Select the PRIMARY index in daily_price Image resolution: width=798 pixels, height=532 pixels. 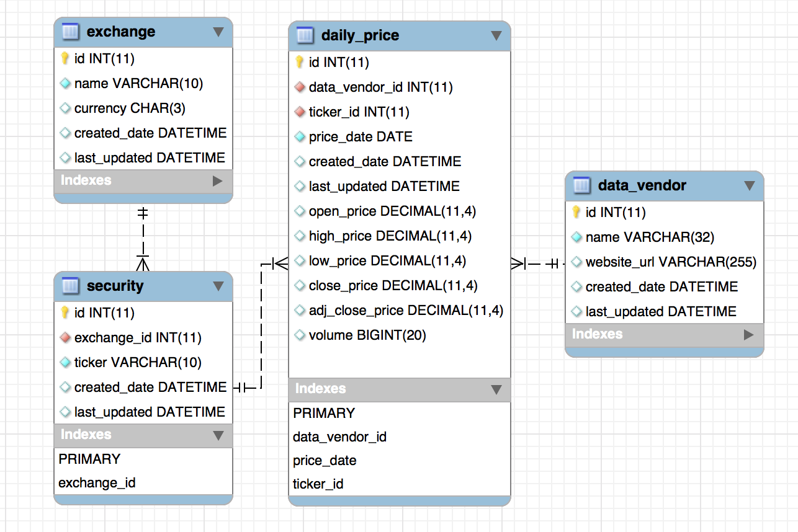[324, 413]
